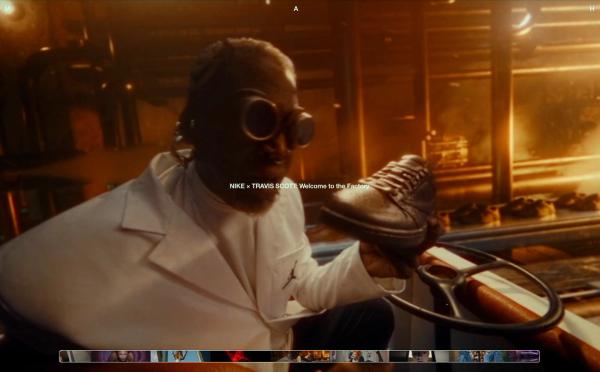Image resolution: width=600 pixels, height=372 pixels.
Task: Click the pause icon in top-right corner
Action: coord(592,9)
